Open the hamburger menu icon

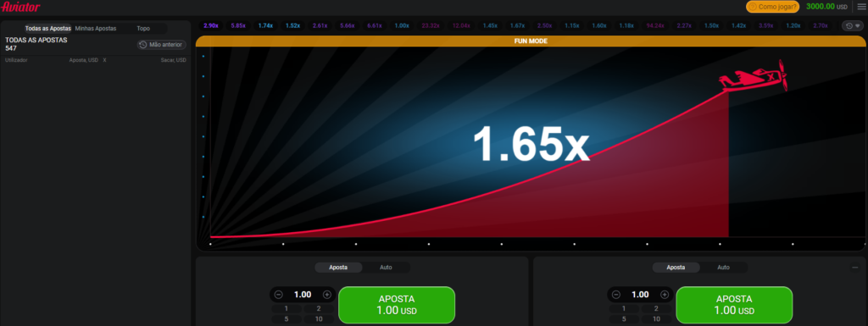pos(861,7)
